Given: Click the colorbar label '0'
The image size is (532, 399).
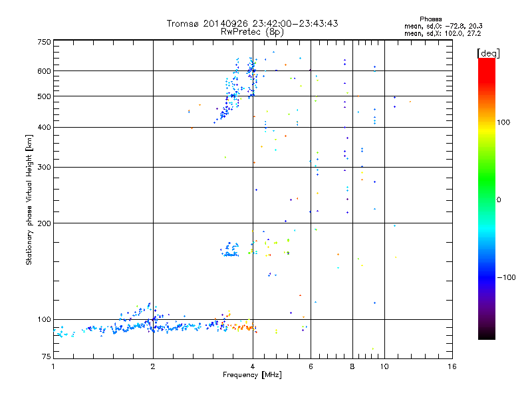Looking at the screenshot, I should pos(499,200).
